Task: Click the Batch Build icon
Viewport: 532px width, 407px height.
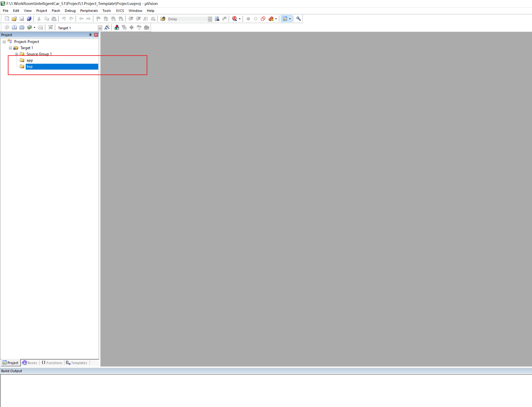Action: click(x=30, y=27)
